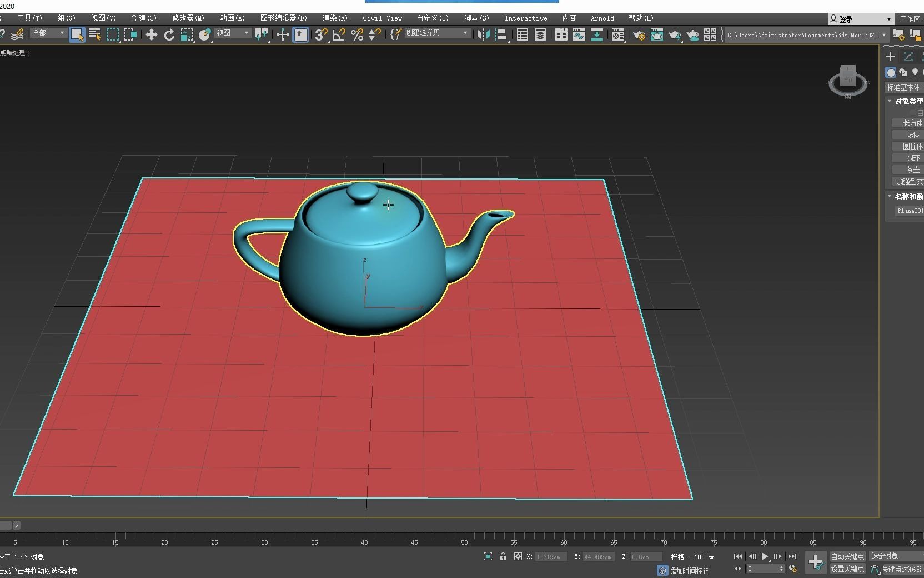
Task: Toggle the Layer Explorer icon
Action: pyautogui.click(x=540, y=34)
